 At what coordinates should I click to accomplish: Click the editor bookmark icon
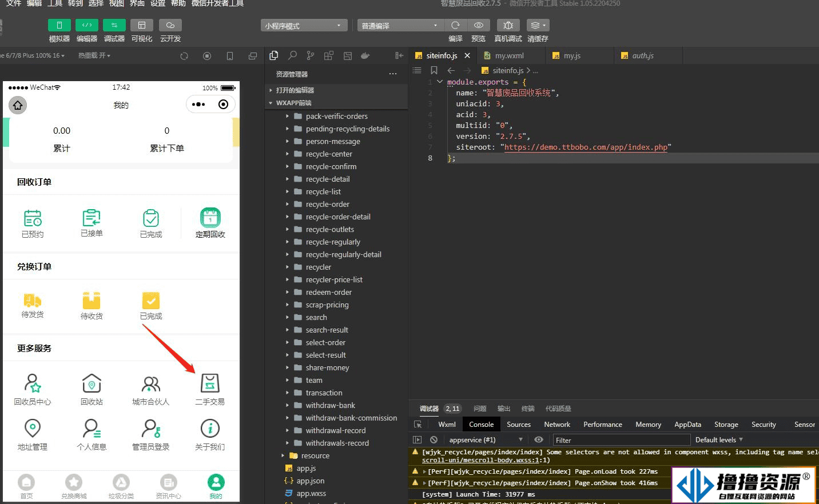434,70
